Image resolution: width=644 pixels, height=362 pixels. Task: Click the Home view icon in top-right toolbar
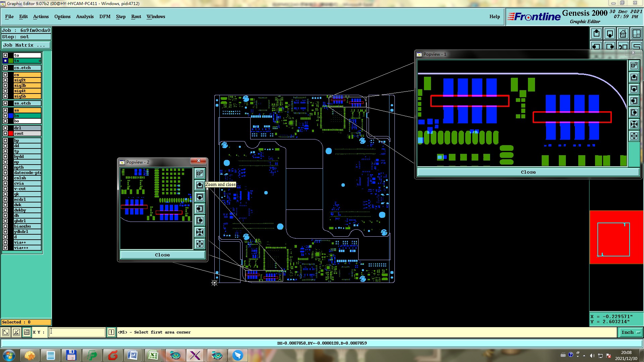pyautogui.click(x=623, y=34)
